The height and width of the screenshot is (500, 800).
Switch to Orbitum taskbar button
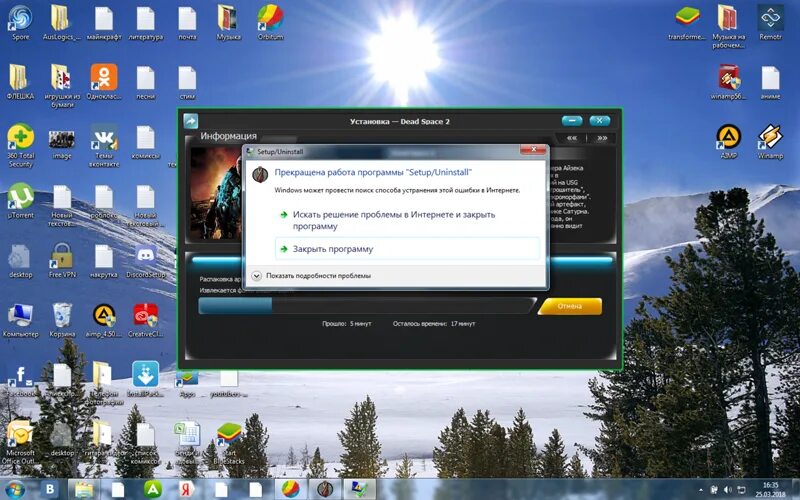[290, 489]
